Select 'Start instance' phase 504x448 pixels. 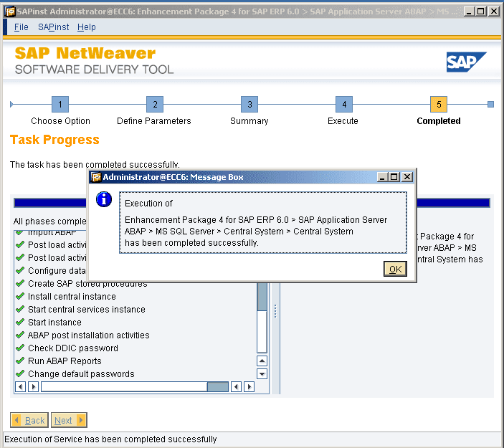[x=54, y=322]
